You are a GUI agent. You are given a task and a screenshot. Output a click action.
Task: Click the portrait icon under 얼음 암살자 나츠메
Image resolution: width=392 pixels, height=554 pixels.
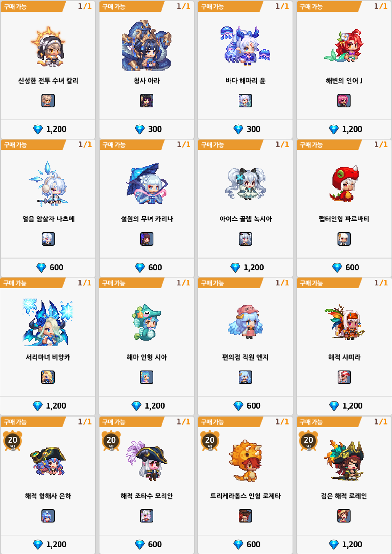(x=48, y=239)
